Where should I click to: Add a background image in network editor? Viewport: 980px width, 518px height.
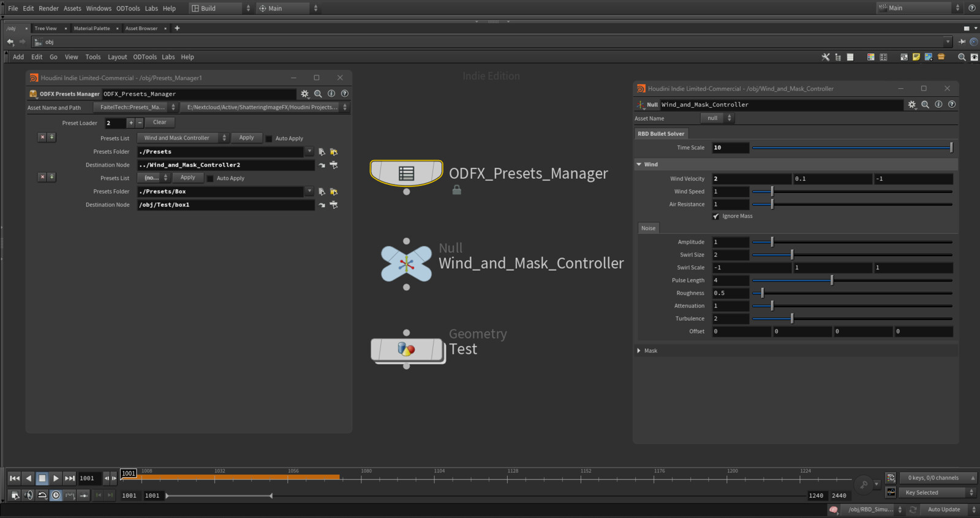pos(929,57)
